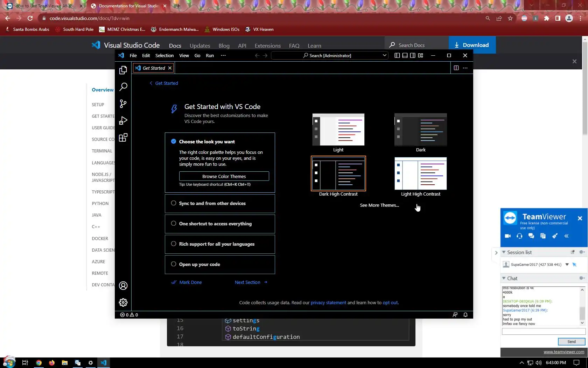The width and height of the screenshot is (588, 368).
Task: Open the command center search dropdown arrow
Action: [x=384, y=55]
